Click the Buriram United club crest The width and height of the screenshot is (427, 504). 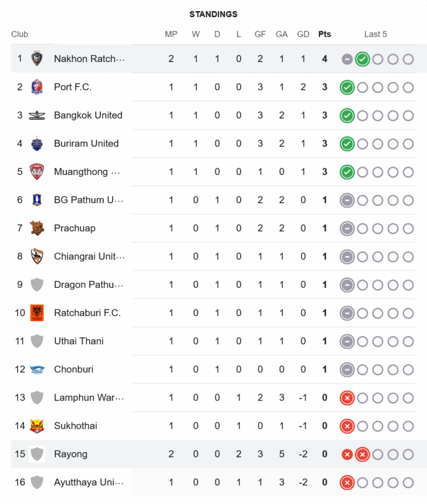tap(37, 144)
